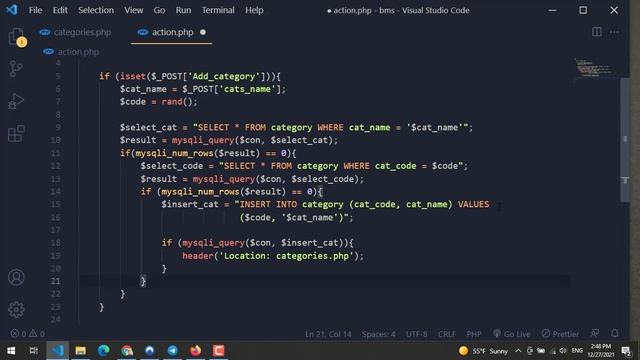Click the unsaved dot on action.php tab
The height and width of the screenshot is (360, 640).
pos(203,32)
